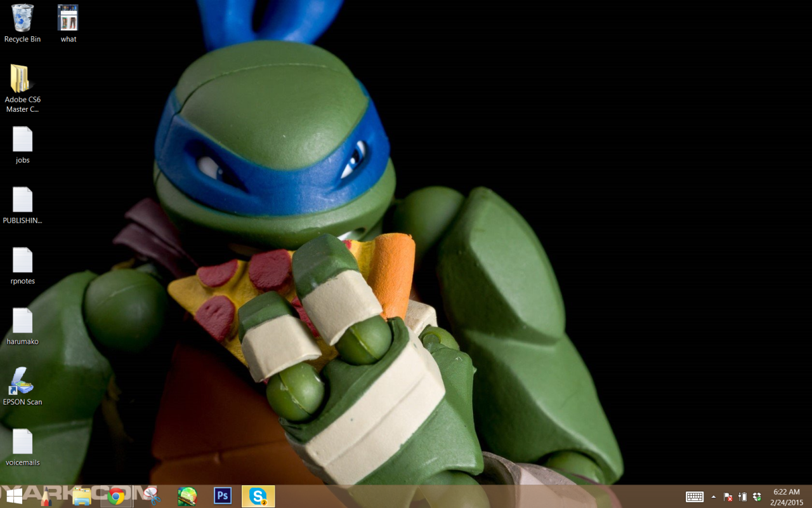This screenshot has height=508, width=812.
Task: Select the 'harumako' file icon
Action: 22,326
